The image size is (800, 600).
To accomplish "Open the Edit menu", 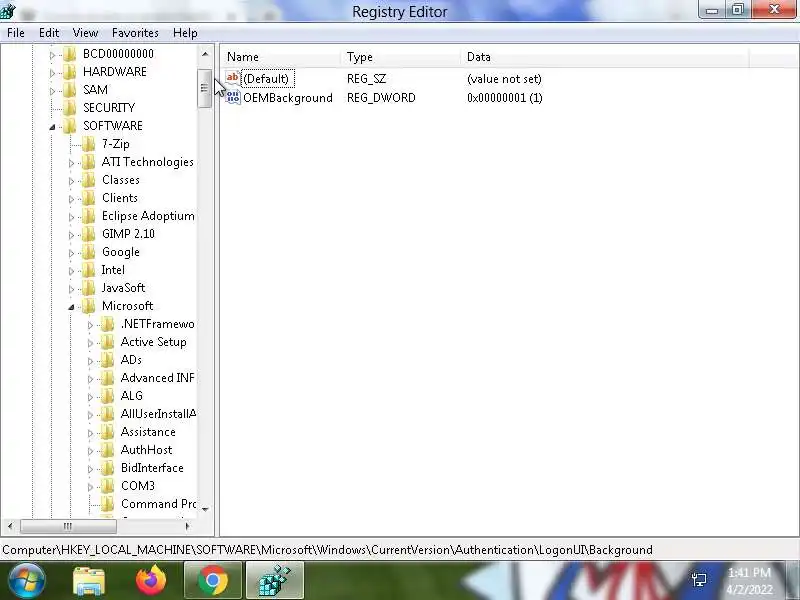I will [x=49, y=33].
